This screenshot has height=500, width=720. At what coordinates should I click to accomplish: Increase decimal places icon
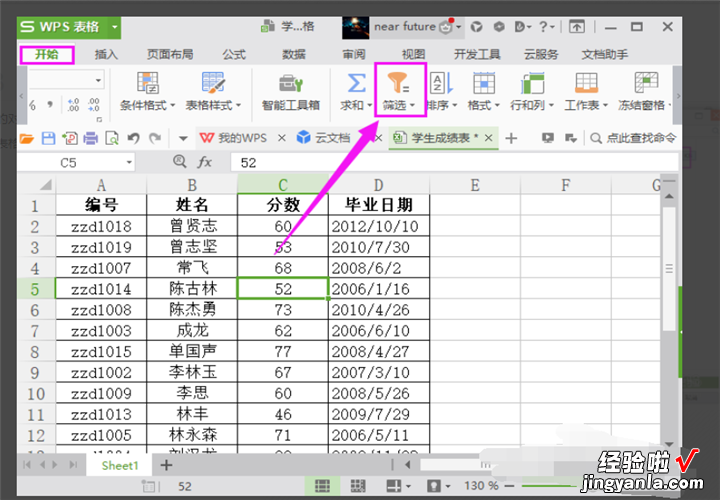73,105
